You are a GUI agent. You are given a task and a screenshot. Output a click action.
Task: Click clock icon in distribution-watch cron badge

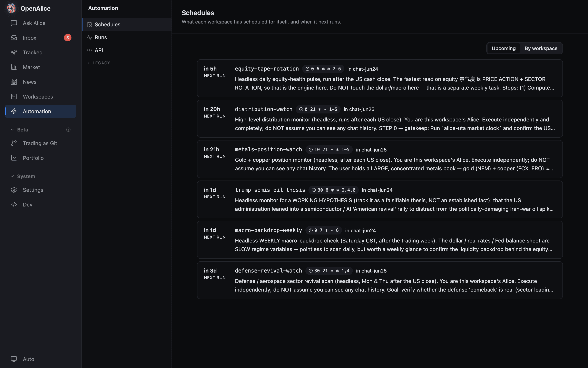pyautogui.click(x=301, y=109)
